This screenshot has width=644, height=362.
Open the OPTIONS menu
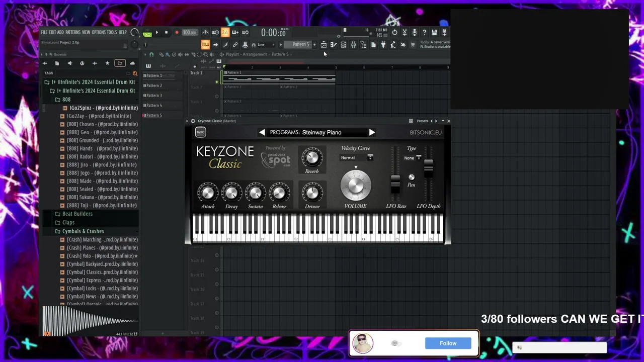point(99,32)
